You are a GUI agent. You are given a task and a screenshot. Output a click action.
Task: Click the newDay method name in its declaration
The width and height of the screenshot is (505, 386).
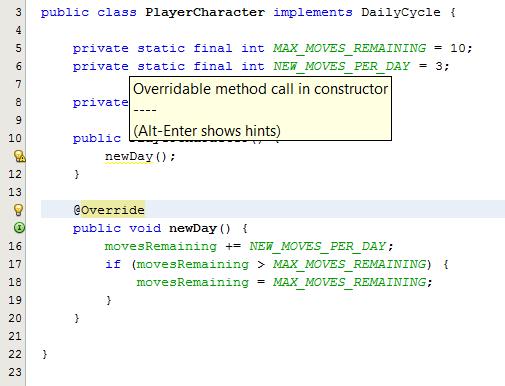click(193, 228)
